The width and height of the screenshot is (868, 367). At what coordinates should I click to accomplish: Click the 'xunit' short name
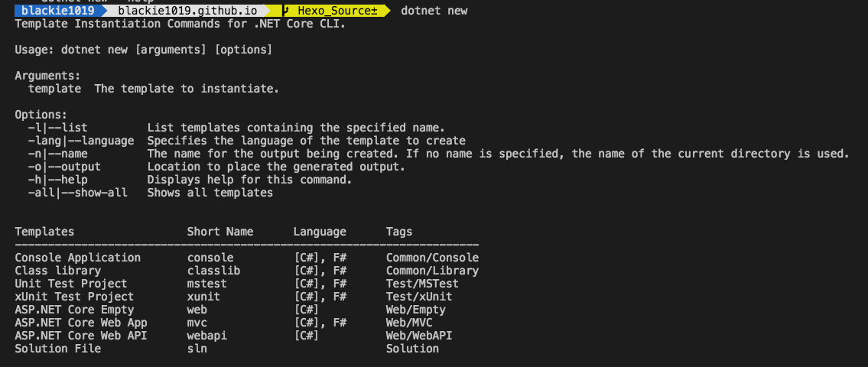(x=203, y=297)
